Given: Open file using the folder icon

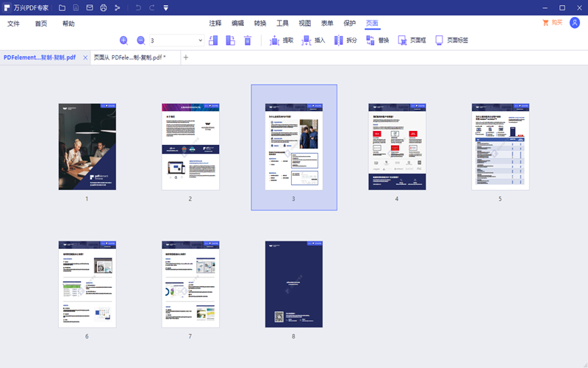Looking at the screenshot, I should (x=62, y=7).
